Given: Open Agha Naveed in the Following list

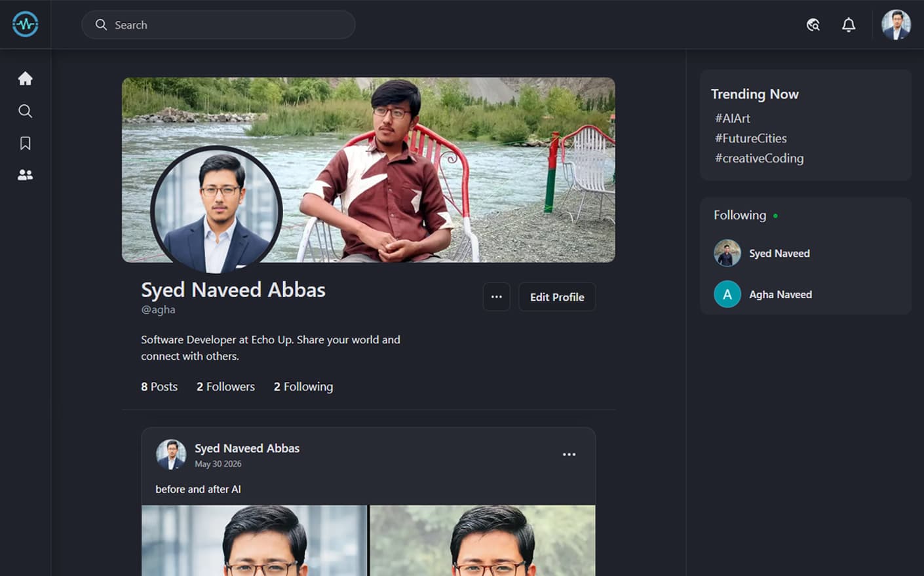Looking at the screenshot, I should coord(780,295).
